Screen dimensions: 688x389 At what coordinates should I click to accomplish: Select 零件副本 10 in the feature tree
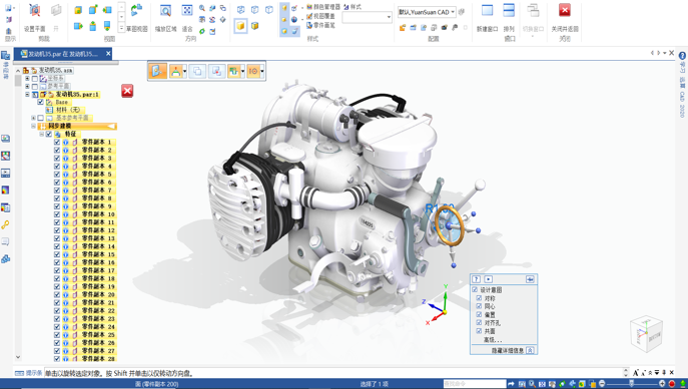(x=98, y=214)
